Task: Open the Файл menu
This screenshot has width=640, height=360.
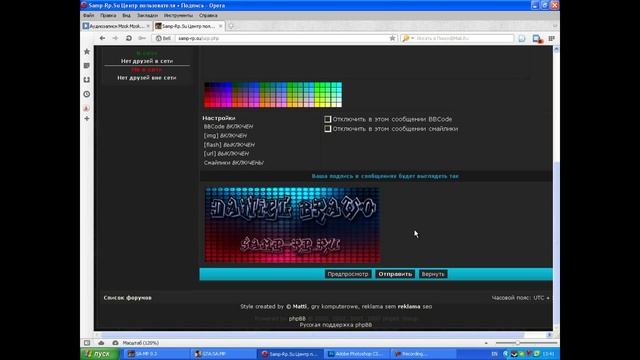Action: click(x=89, y=16)
